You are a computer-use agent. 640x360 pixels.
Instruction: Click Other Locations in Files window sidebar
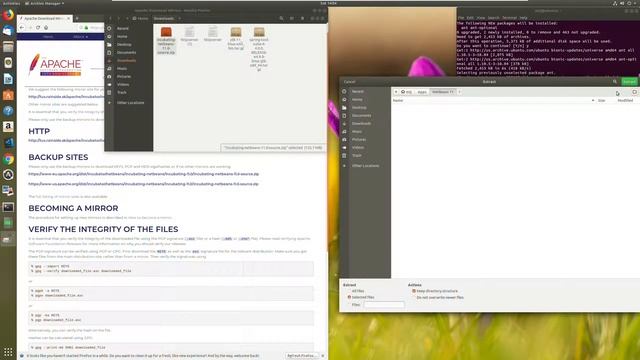(x=130, y=103)
